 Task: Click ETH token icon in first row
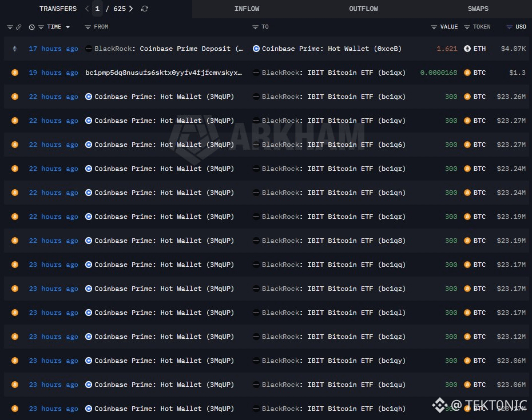point(467,49)
